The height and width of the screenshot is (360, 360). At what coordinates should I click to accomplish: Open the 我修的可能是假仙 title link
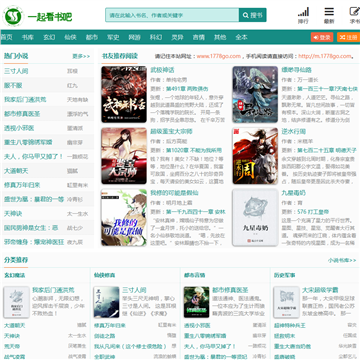click(x=174, y=193)
